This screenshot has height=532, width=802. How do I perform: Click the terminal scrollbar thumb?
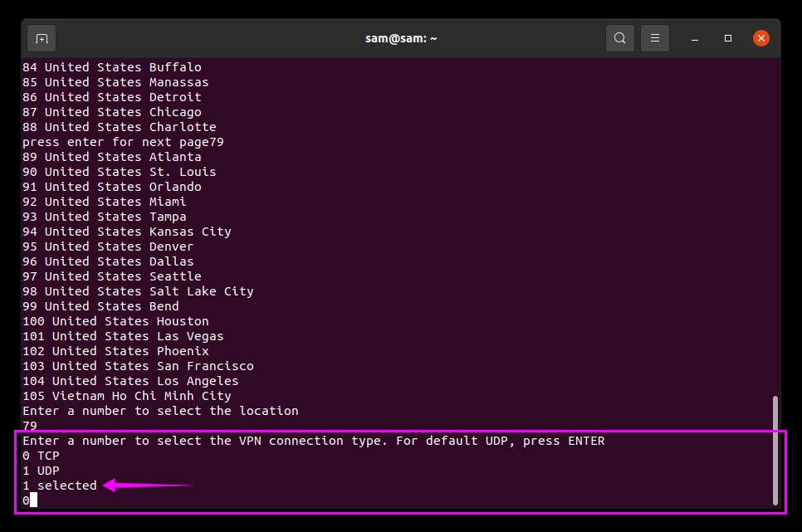775,450
